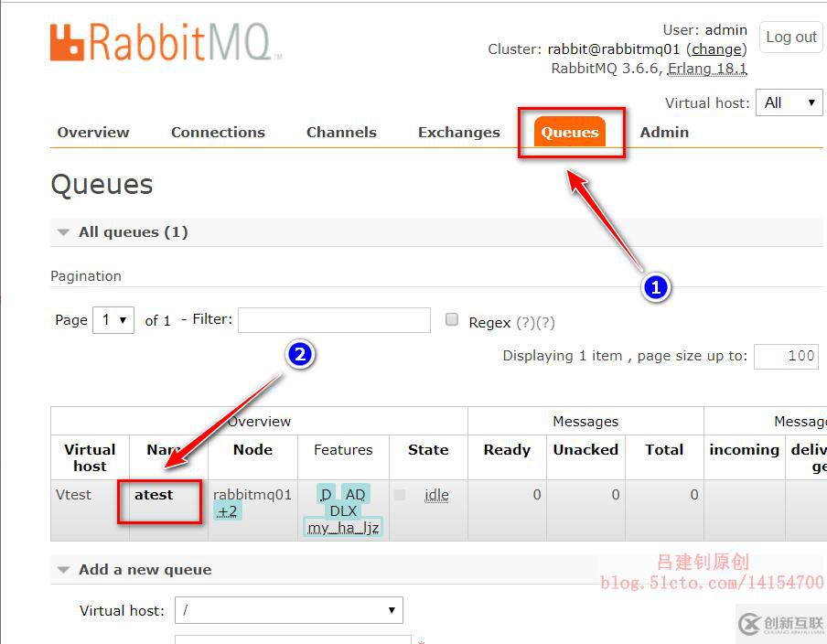Click the my_ha_ljz policy badge
Viewport: 827px width, 644px height.
342,528
